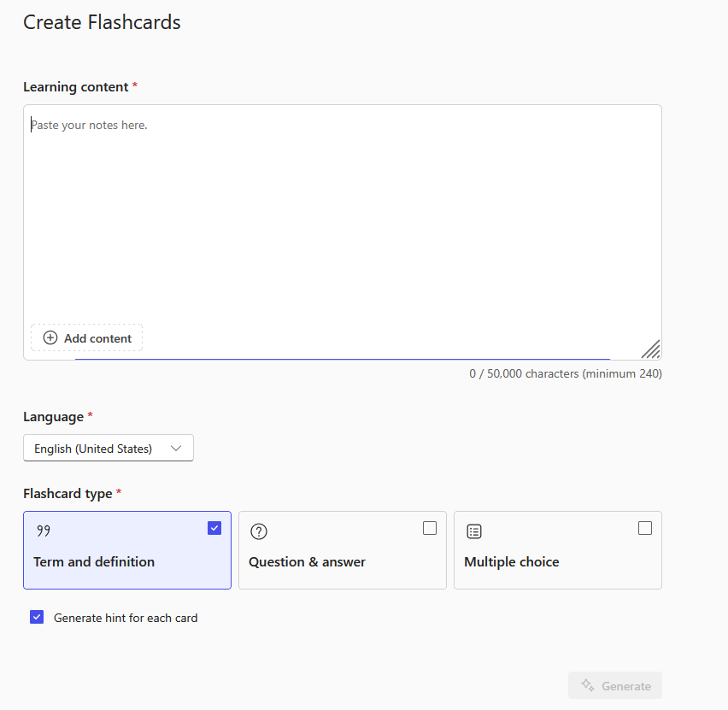728x710 pixels.
Task: Select the Term and definition card label
Action: point(94,562)
